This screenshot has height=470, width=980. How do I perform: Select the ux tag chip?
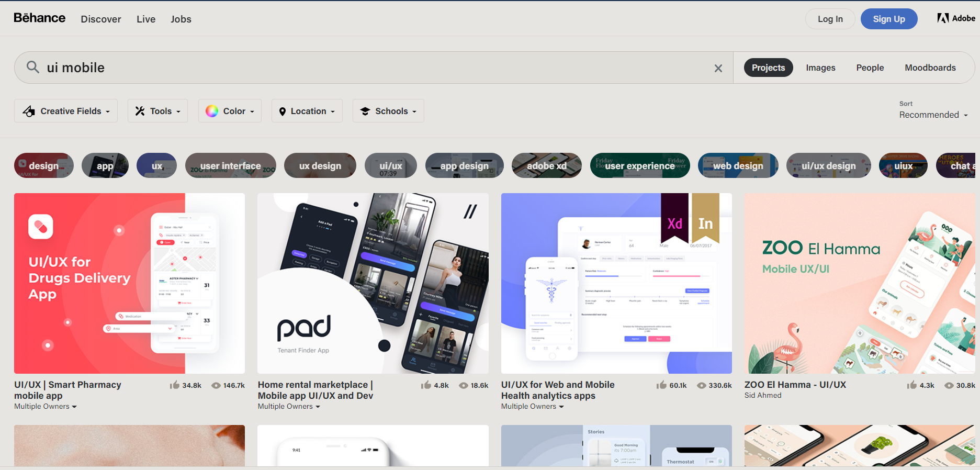[157, 165]
